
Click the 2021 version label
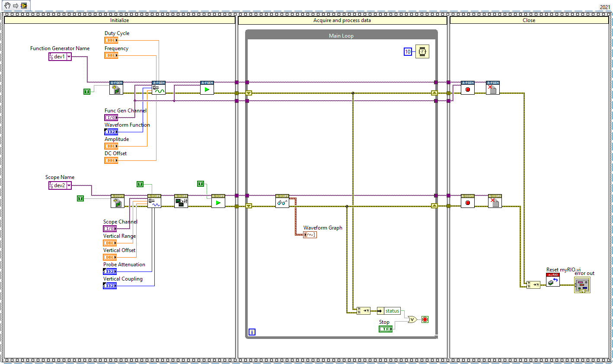click(605, 7)
